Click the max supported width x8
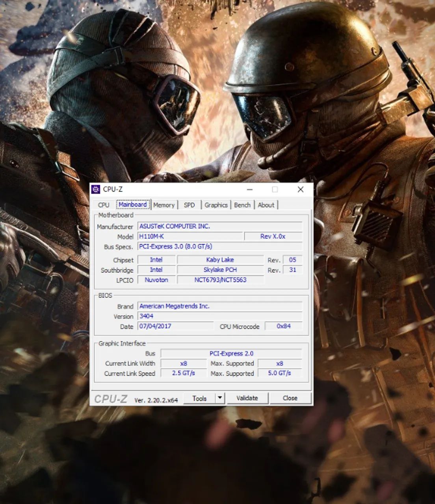This screenshot has width=435, height=504. (x=280, y=363)
